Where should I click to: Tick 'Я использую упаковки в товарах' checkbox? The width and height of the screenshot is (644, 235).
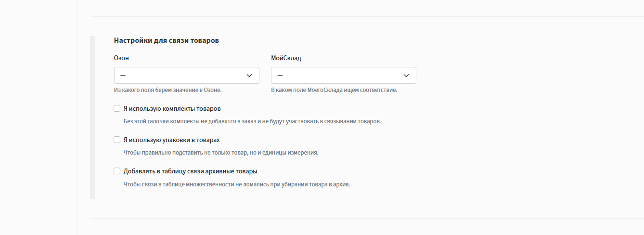coord(117,140)
